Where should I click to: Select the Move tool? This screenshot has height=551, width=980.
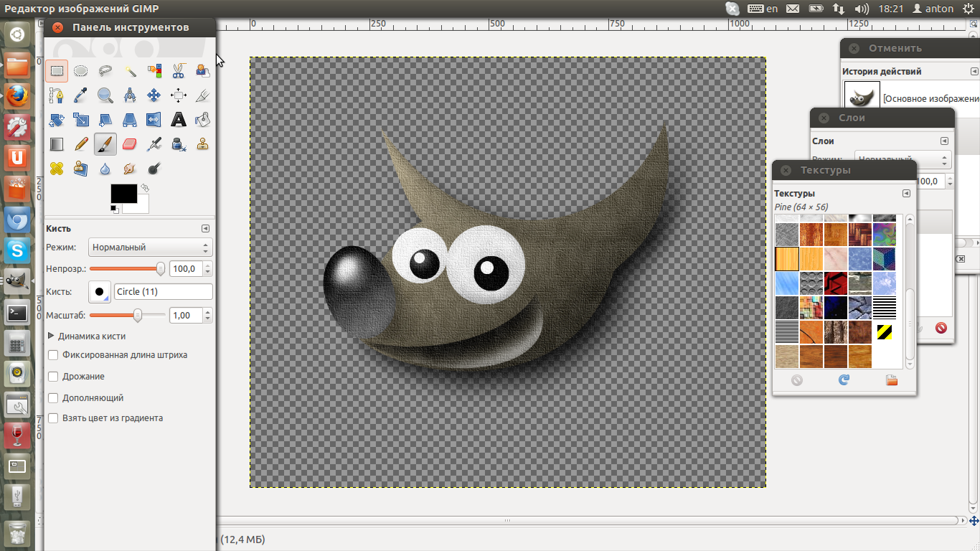pos(154,95)
